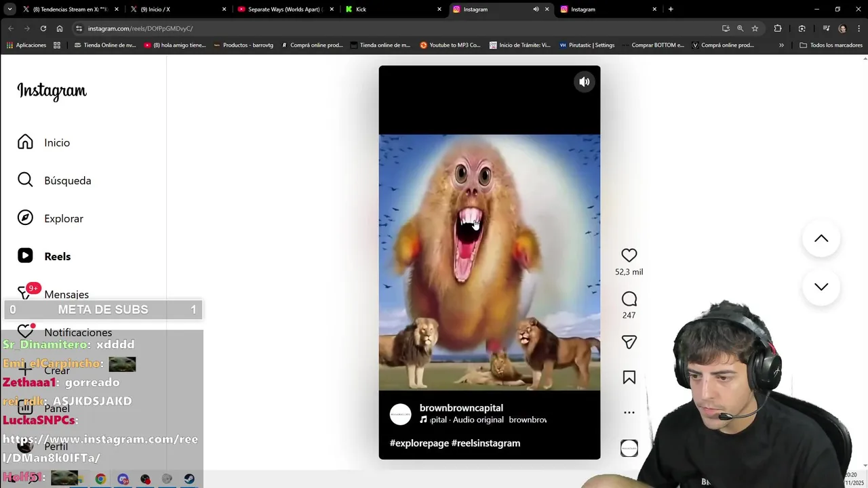Open the Comprar BOTTOM e... bookmark
This screenshot has width=868, height=488.
point(652,45)
